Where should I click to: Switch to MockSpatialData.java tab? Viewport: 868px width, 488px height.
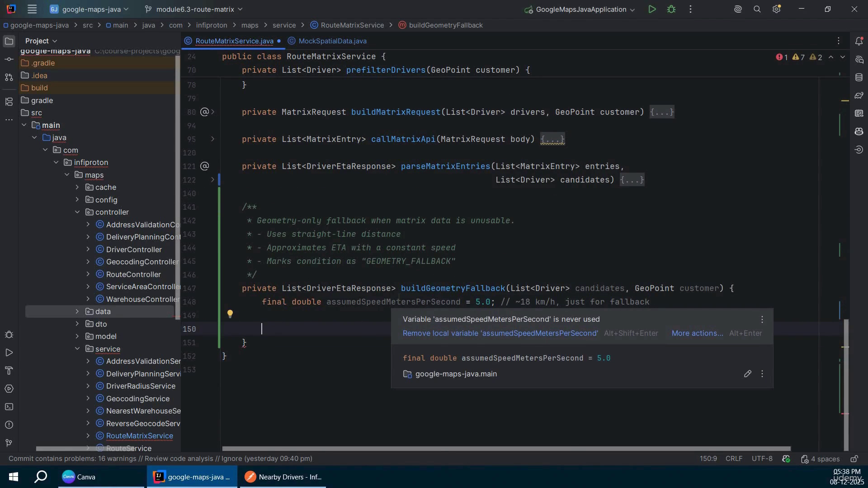327,41
